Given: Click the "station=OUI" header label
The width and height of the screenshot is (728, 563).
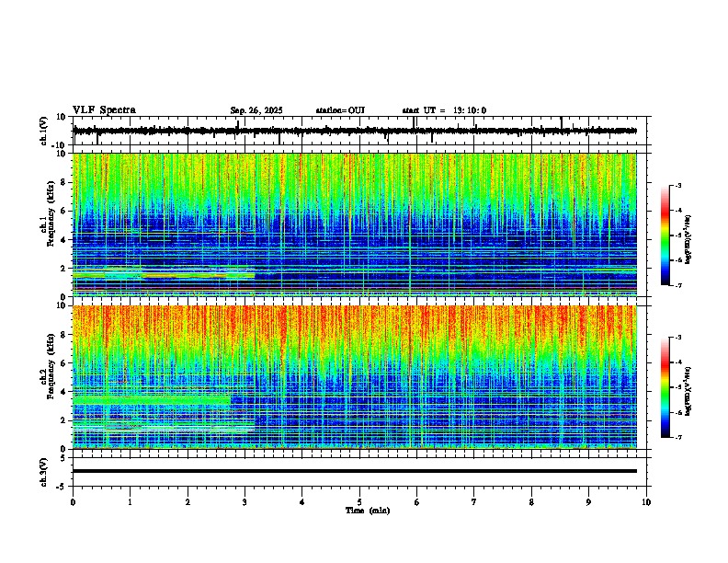Looking at the screenshot, I should tap(340, 110).
